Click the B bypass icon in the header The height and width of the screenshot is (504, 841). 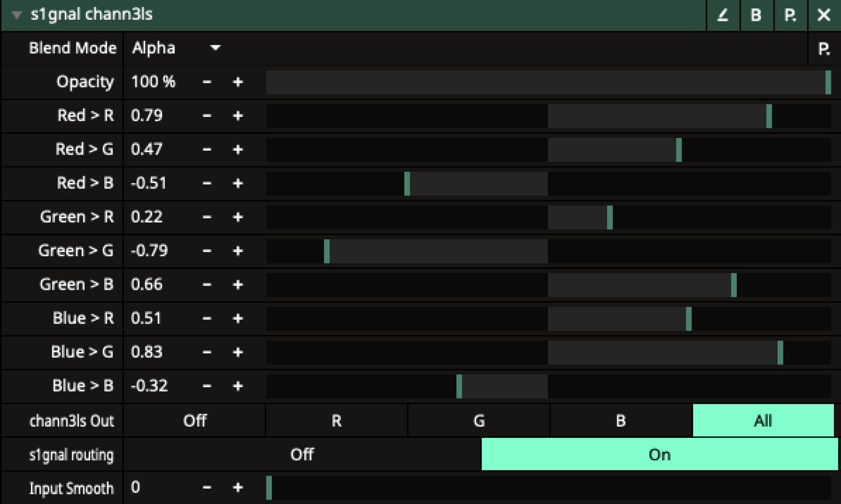(756, 15)
